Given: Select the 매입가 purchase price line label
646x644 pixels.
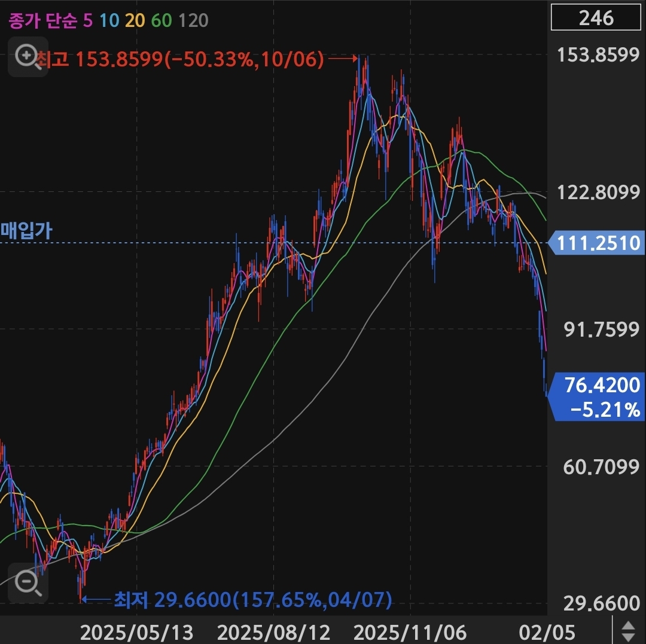Looking at the screenshot, I should click(26, 231).
